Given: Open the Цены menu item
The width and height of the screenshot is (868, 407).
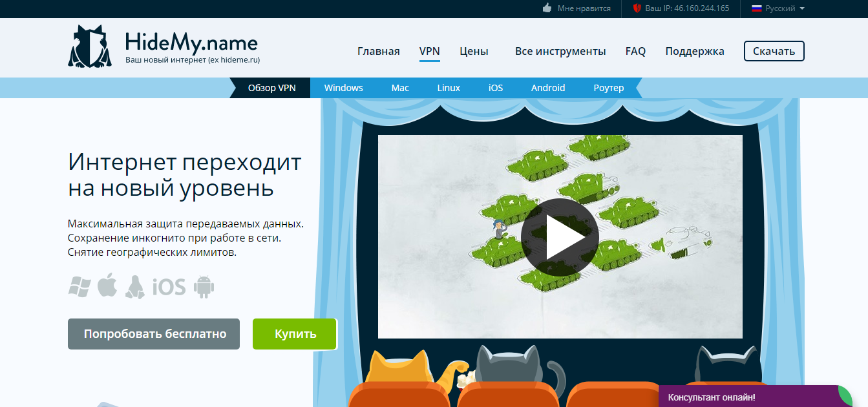Looking at the screenshot, I should 474,51.
